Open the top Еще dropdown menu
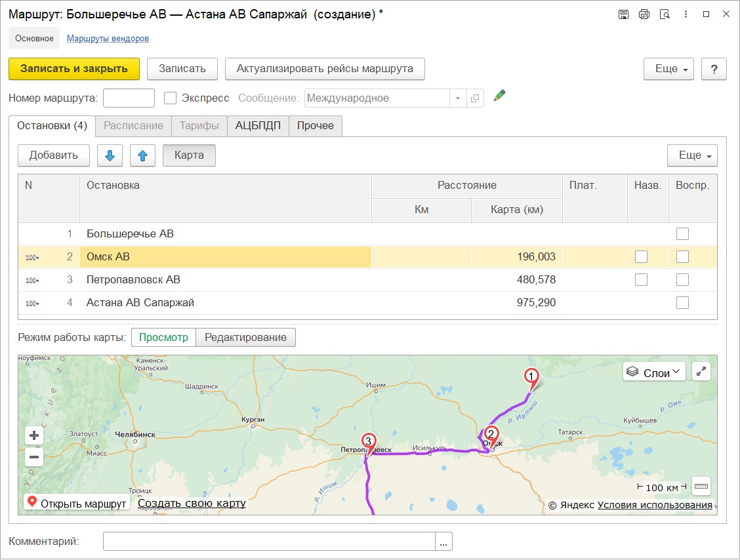 [x=668, y=69]
